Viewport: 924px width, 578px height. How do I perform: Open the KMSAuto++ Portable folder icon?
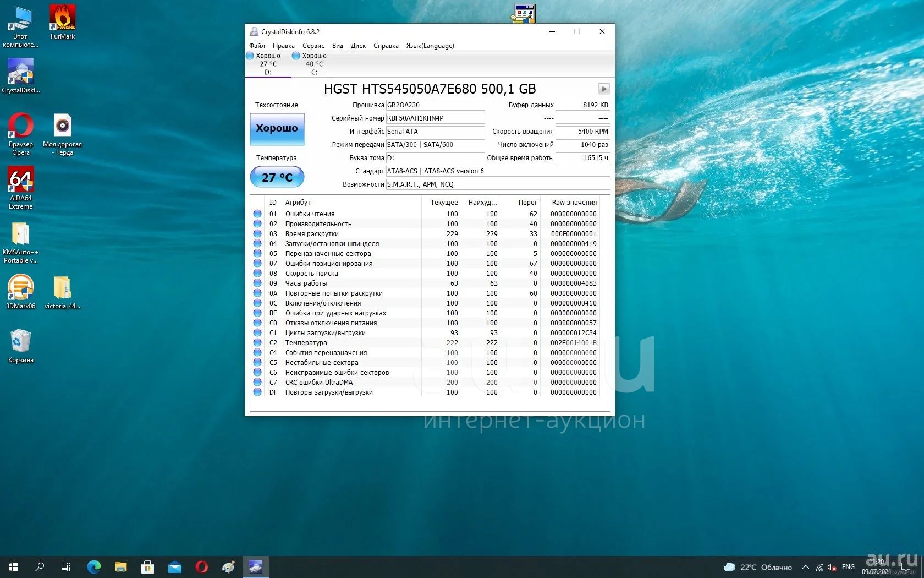click(21, 243)
